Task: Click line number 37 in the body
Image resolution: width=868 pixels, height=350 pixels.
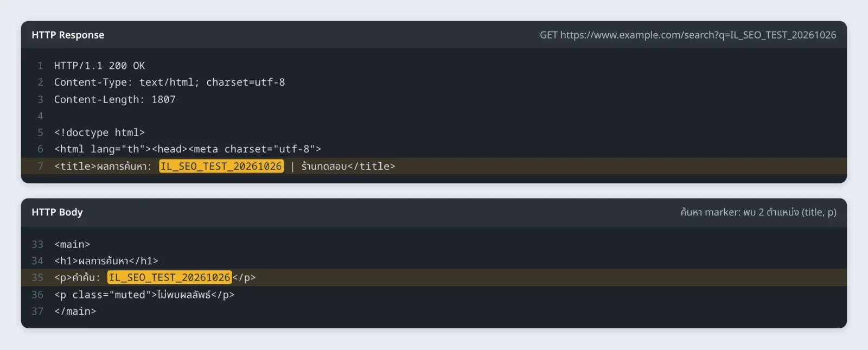Action: pyautogui.click(x=37, y=311)
